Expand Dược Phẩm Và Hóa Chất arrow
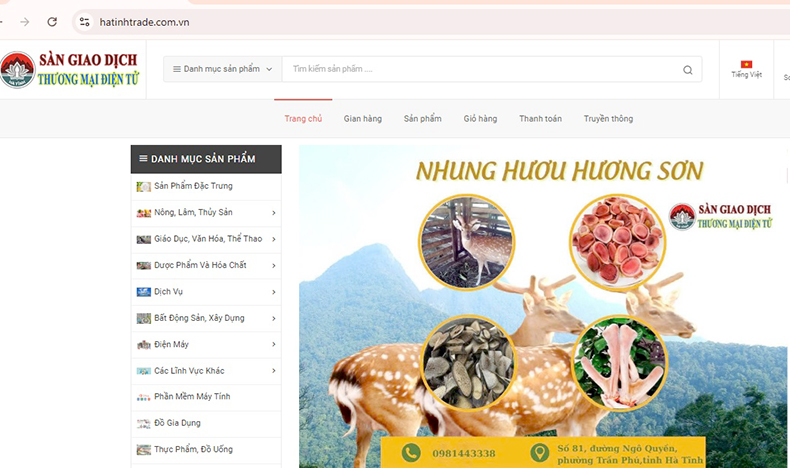The image size is (790, 468). click(x=274, y=266)
